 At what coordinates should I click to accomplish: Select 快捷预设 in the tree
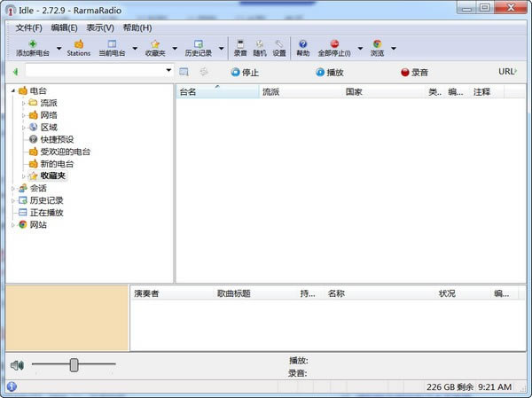(x=57, y=139)
